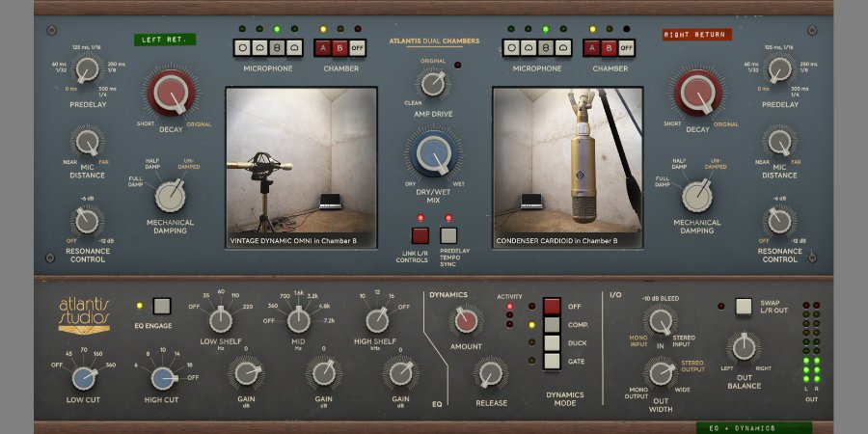This screenshot has width=868, height=434.
Task: Toggle Swap L/R Out button
Action: coord(744,306)
